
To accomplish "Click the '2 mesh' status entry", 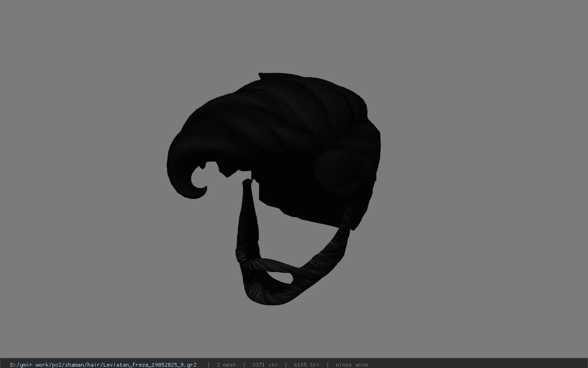I will [226, 365].
